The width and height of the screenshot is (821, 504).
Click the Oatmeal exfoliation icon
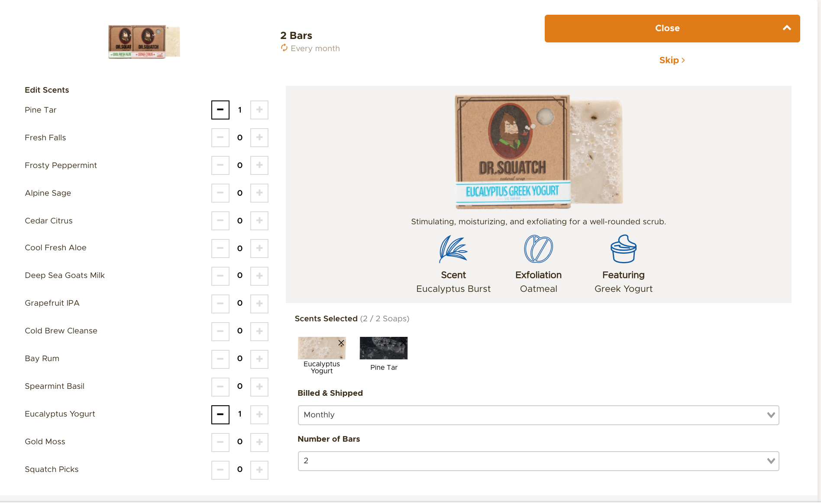tap(538, 249)
